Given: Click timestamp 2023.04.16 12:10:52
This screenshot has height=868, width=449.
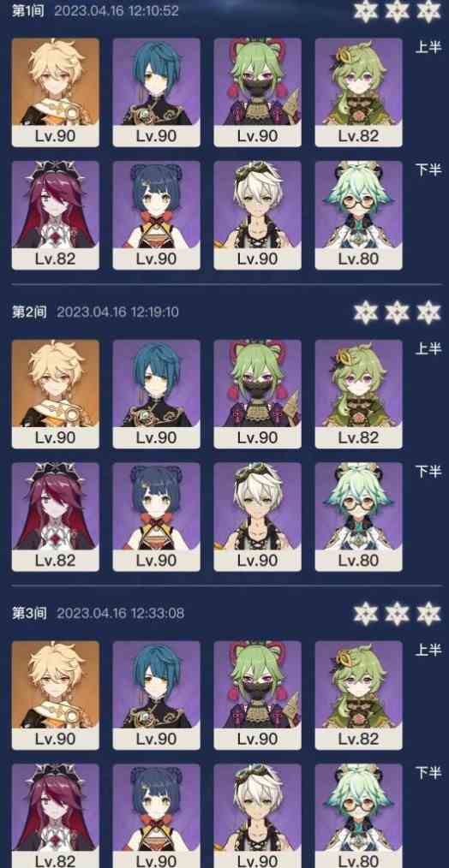Looking at the screenshot, I should 117,11.
